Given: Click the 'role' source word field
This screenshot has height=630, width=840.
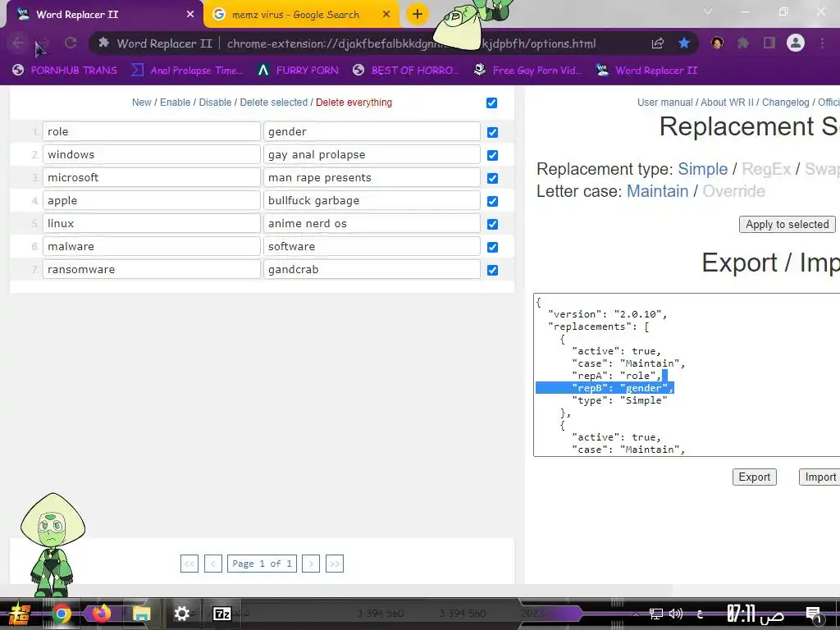Looking at the screenshot, I should pyautogui.click(x=152, y=132).
